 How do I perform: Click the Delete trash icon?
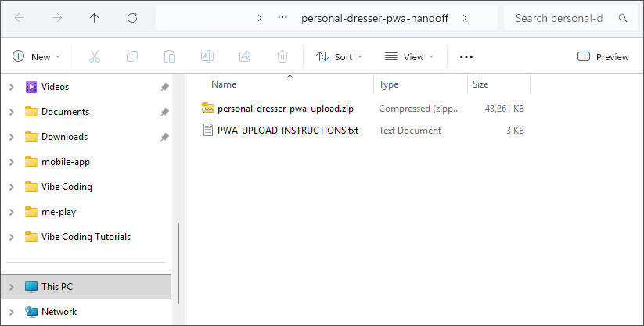pyautogui.click(x=282, y=56)
